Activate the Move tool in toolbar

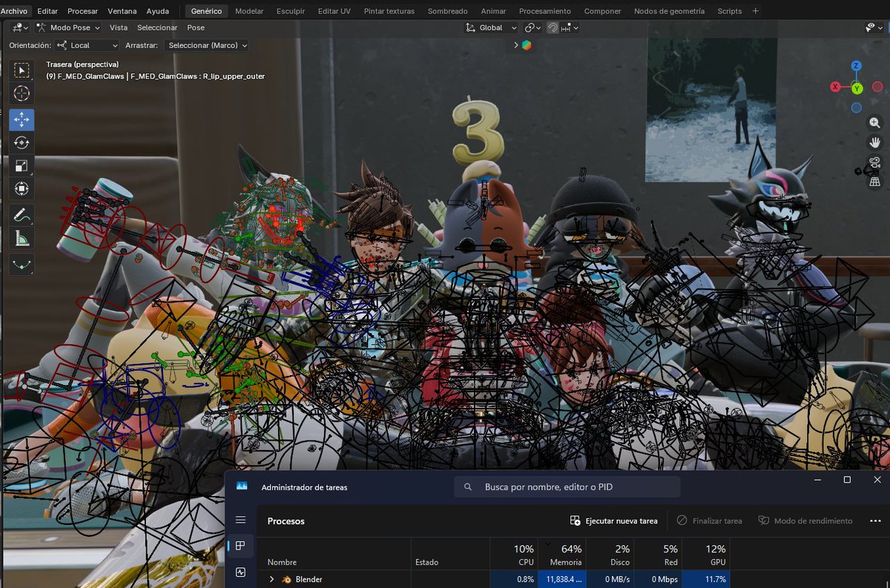pyautogui.click(x=22, y=120)
